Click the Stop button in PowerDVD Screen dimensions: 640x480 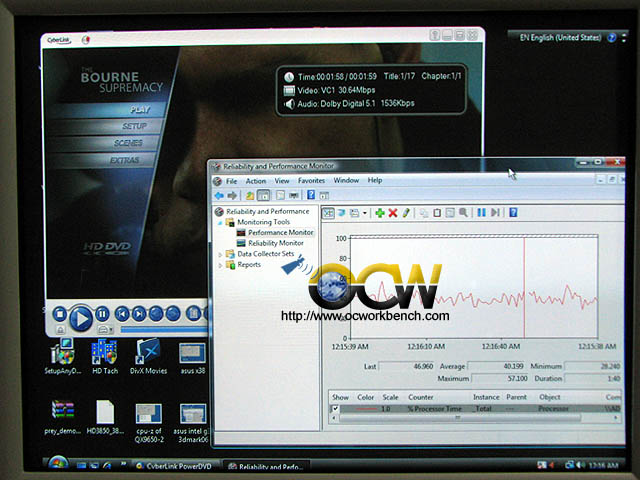click(x=60, y=315)
